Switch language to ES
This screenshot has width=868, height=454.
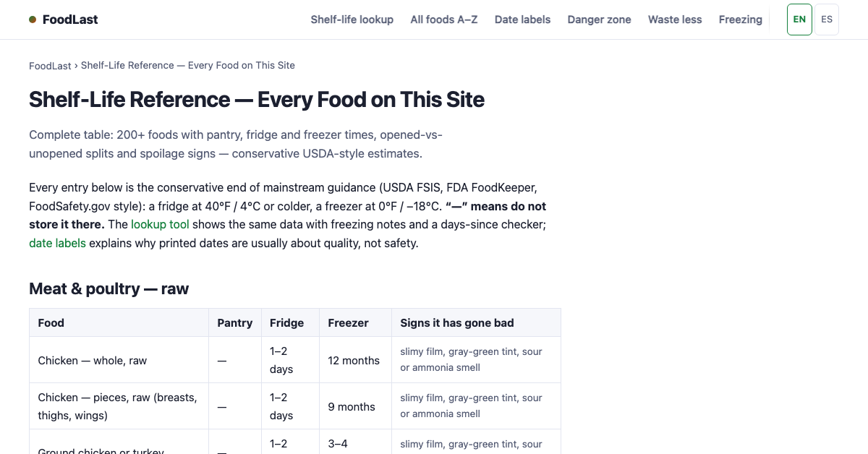pyautogui.click(x=827, y=20)
